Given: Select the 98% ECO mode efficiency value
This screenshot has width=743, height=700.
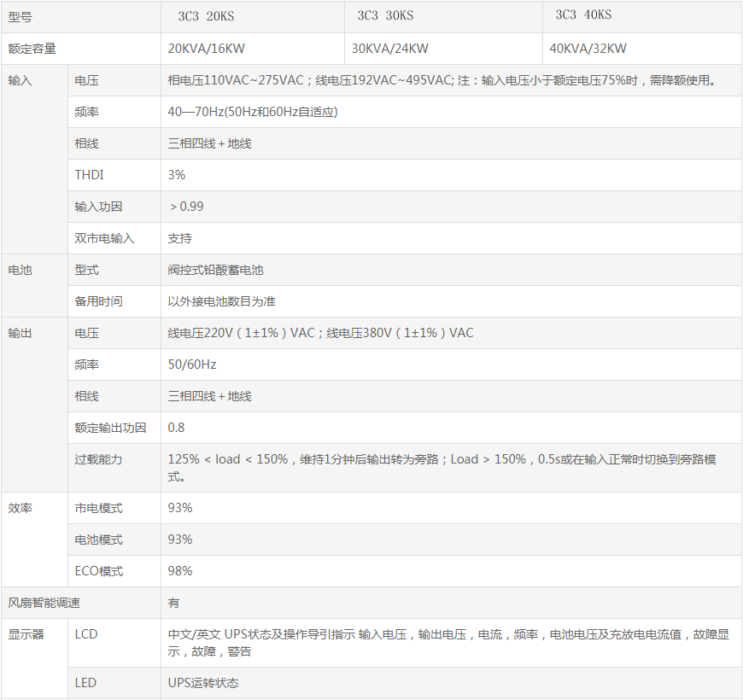Looking at the screenshot, I should click(180, 571).
